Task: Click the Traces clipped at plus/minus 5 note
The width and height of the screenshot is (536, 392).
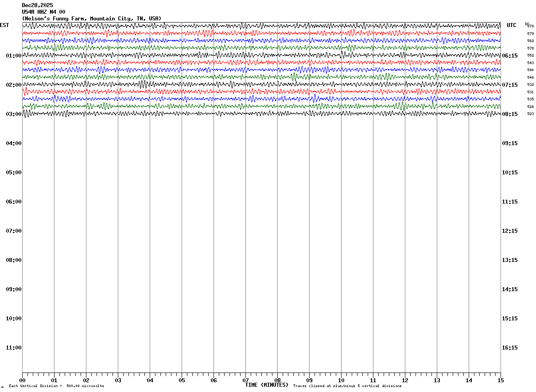Action: point(347,386)
